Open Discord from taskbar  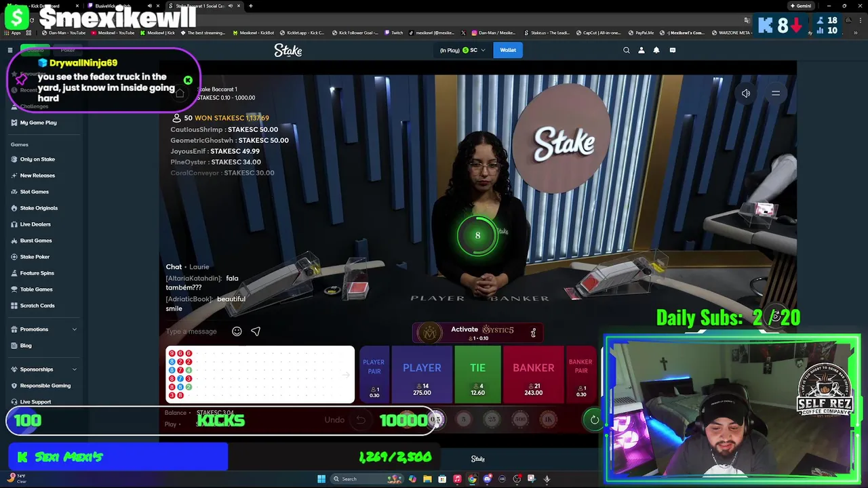(x=487, y=479)
